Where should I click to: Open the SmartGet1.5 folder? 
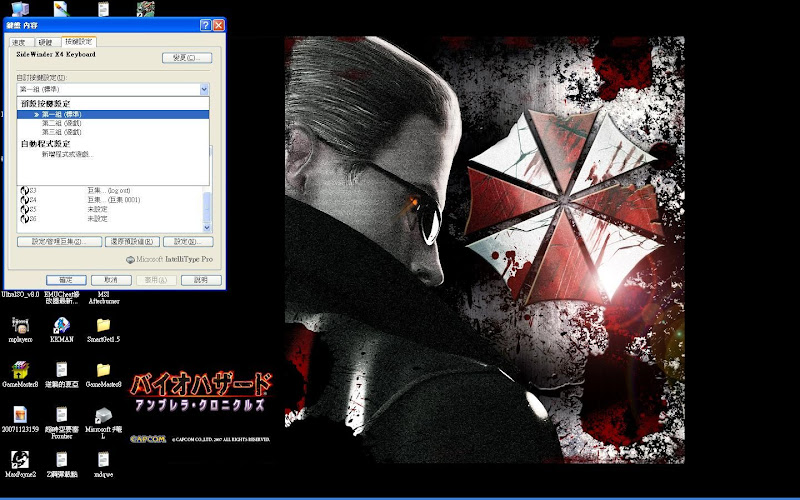[104, 325]
